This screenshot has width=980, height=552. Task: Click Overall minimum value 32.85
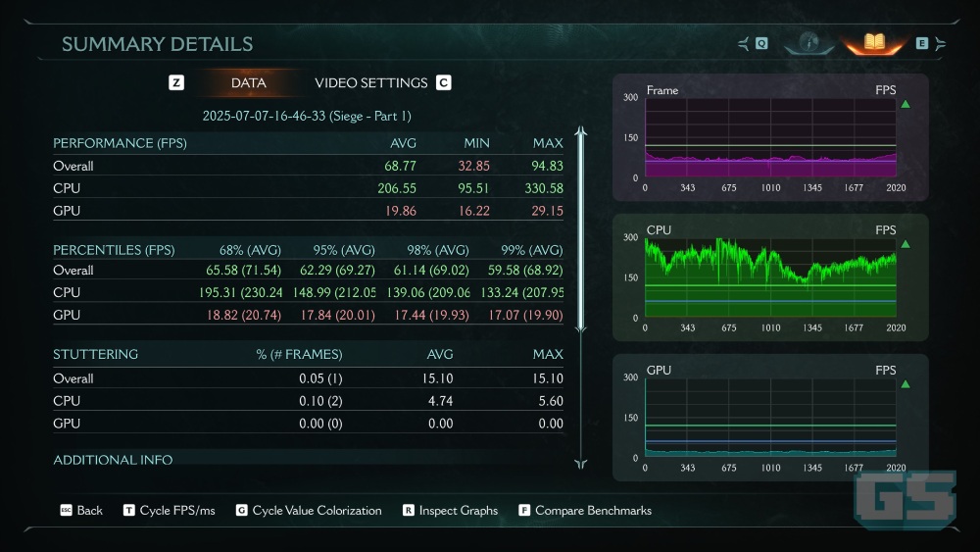473,166
